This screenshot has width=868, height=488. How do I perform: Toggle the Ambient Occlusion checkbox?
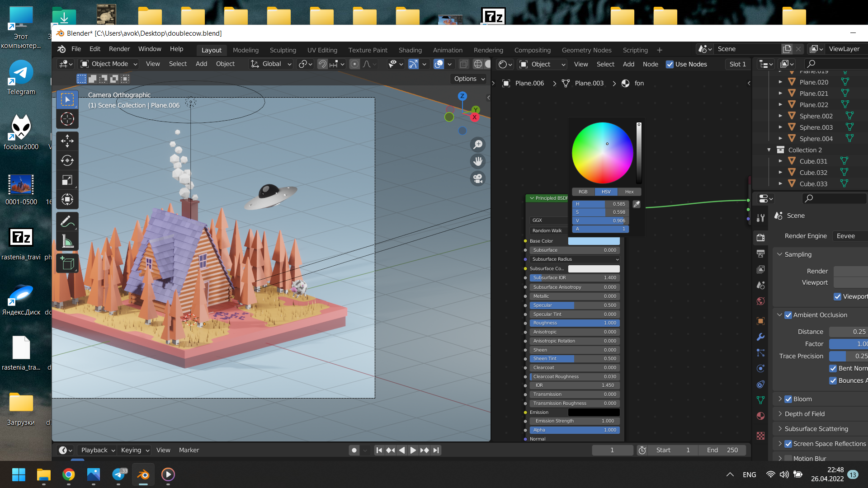pyautogui.click(x=788, y=315)
